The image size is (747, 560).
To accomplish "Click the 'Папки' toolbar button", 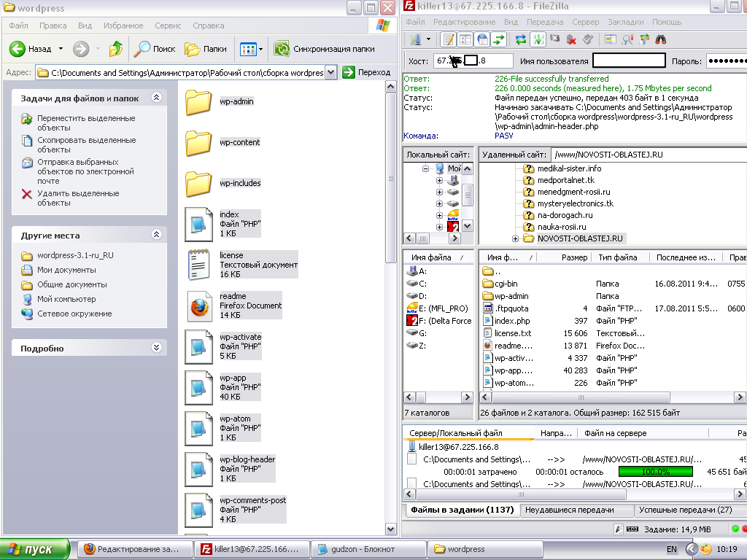I will (206, 49).
